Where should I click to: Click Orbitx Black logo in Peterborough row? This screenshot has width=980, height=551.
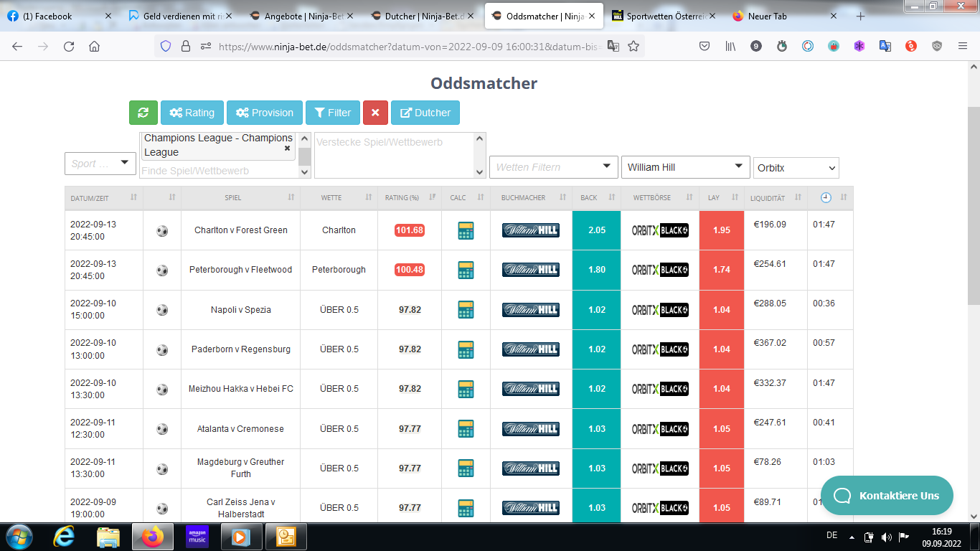click(x=660, y=270)
